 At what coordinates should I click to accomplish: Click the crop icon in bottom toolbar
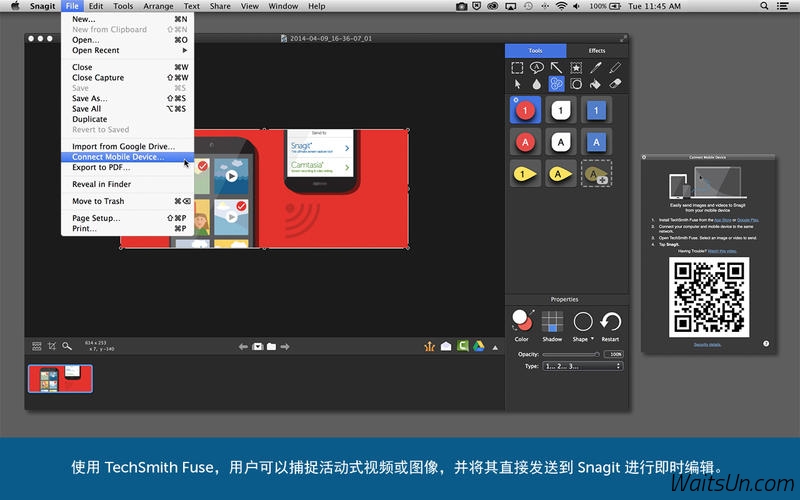(x=52, y=346)
